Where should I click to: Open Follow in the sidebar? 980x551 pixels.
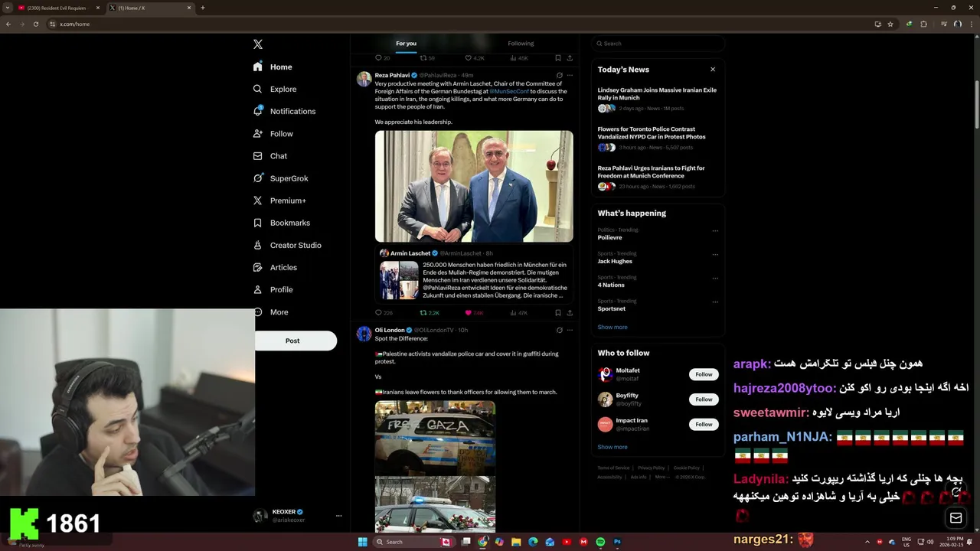273,133
